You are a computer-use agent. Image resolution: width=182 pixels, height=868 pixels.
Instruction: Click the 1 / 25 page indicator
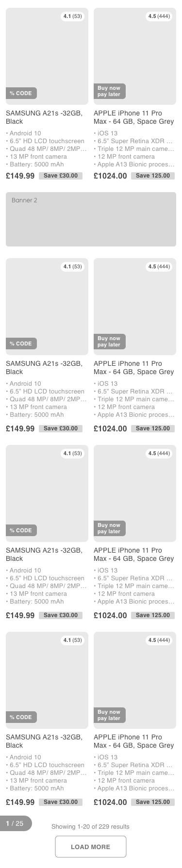[16, 823]
